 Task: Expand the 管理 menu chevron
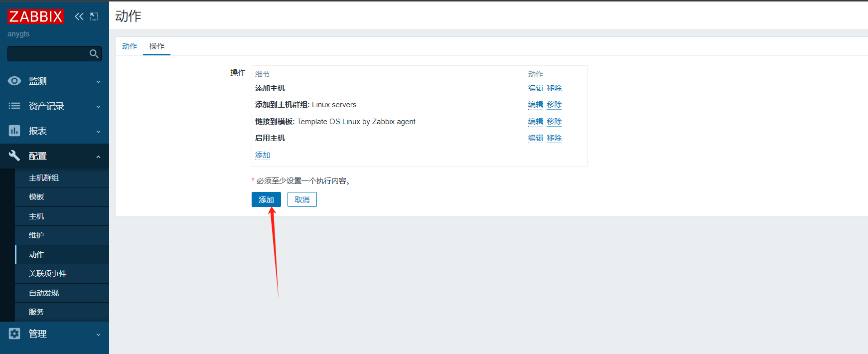point(98,335)
